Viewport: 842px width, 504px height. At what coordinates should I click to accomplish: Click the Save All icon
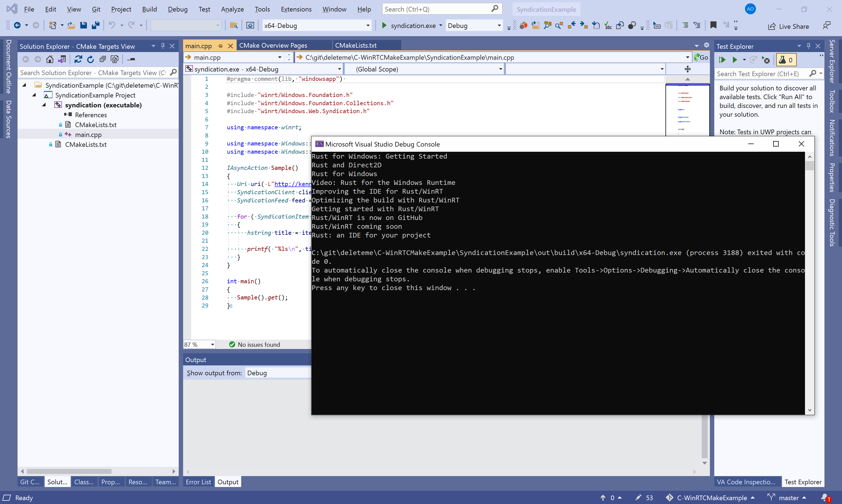[95, 25]
